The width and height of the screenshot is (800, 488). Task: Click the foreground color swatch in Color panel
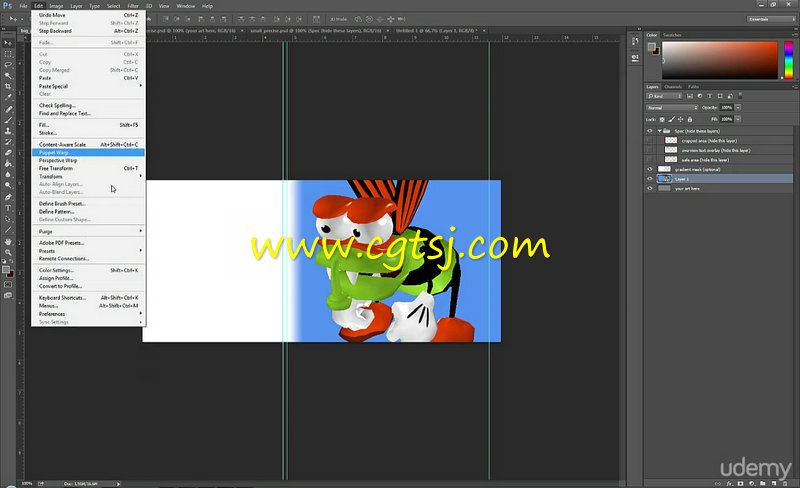point(652,47)
